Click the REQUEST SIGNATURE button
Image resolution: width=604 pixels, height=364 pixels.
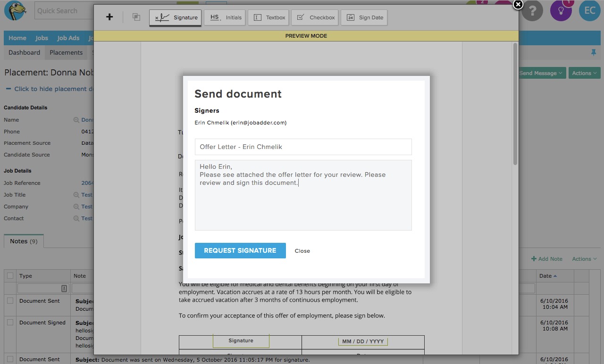coord(240,250)
